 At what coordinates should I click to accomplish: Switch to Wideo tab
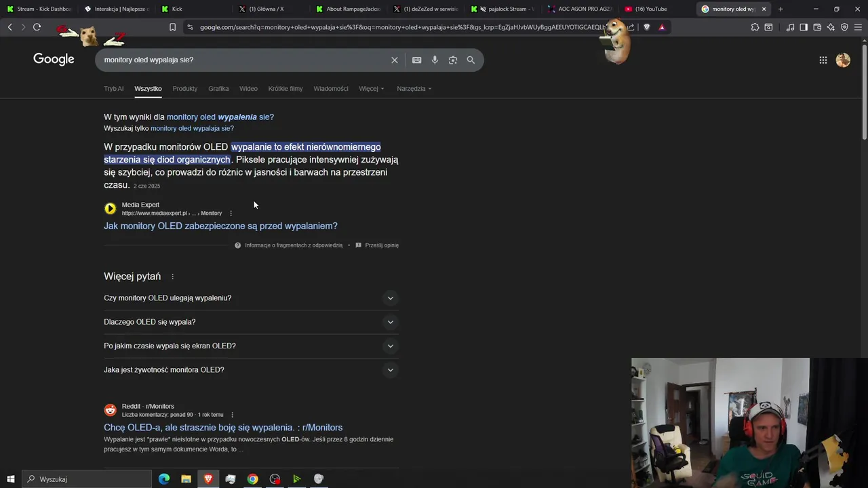248,89
